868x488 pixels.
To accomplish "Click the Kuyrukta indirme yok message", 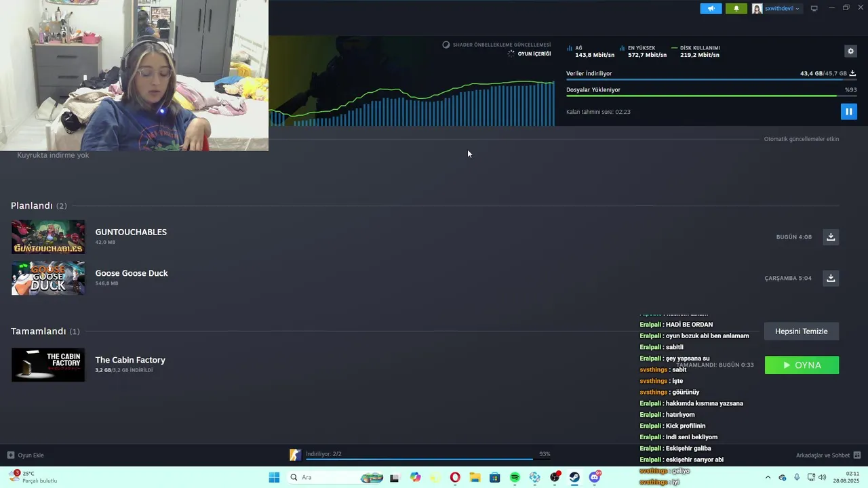I will coord(53,155).
